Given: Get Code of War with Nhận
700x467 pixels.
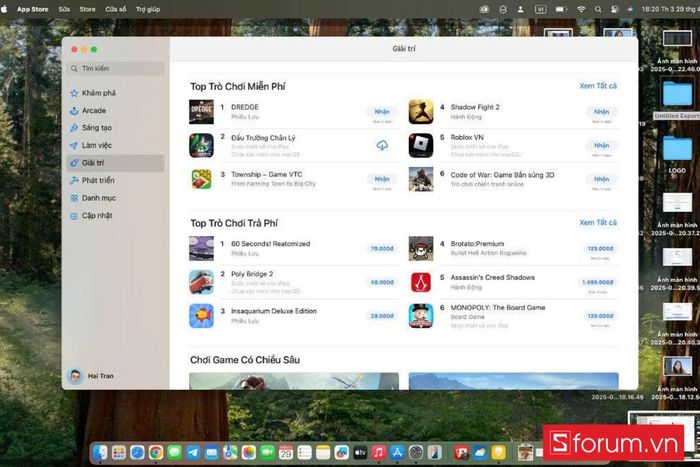Looking at the screenshot, I should [x=601, y=179].
